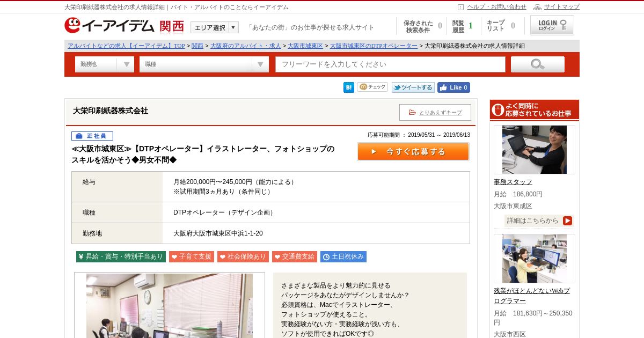Click the help page icon

point(460,7)
